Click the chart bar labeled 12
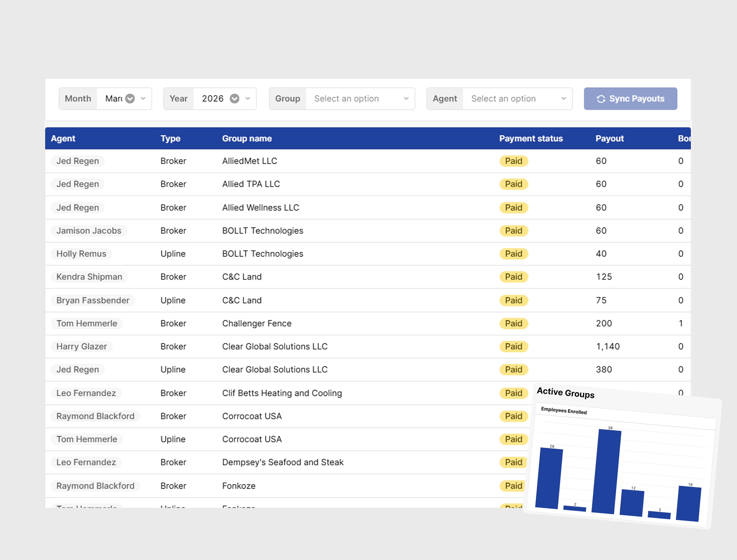Viewport: 737px width, 560px height. (632, 503)
